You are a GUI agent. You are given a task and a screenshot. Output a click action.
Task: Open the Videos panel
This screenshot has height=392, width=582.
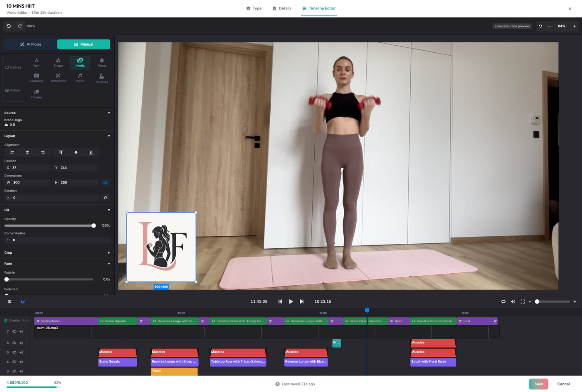pos(13,90)
